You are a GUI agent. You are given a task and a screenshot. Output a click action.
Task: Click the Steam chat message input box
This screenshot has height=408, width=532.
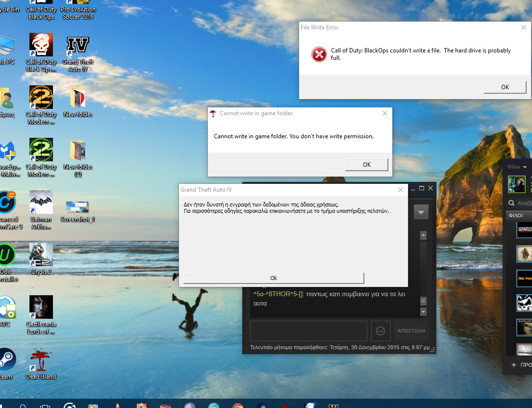pyautogui.click(x=308, y=331)
